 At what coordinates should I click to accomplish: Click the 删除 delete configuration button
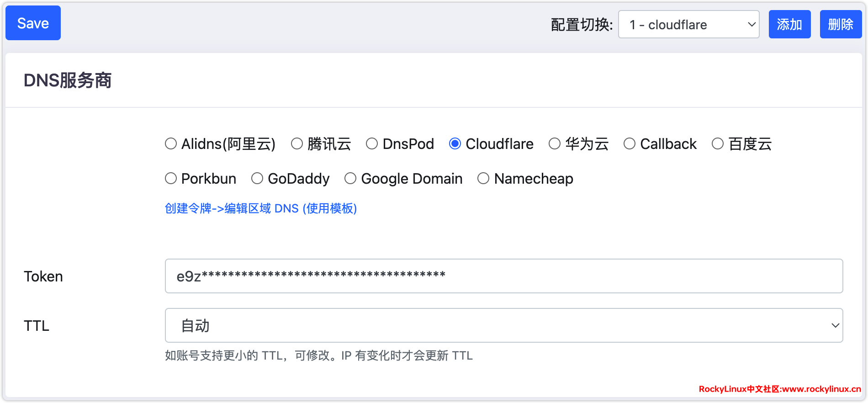840,25
